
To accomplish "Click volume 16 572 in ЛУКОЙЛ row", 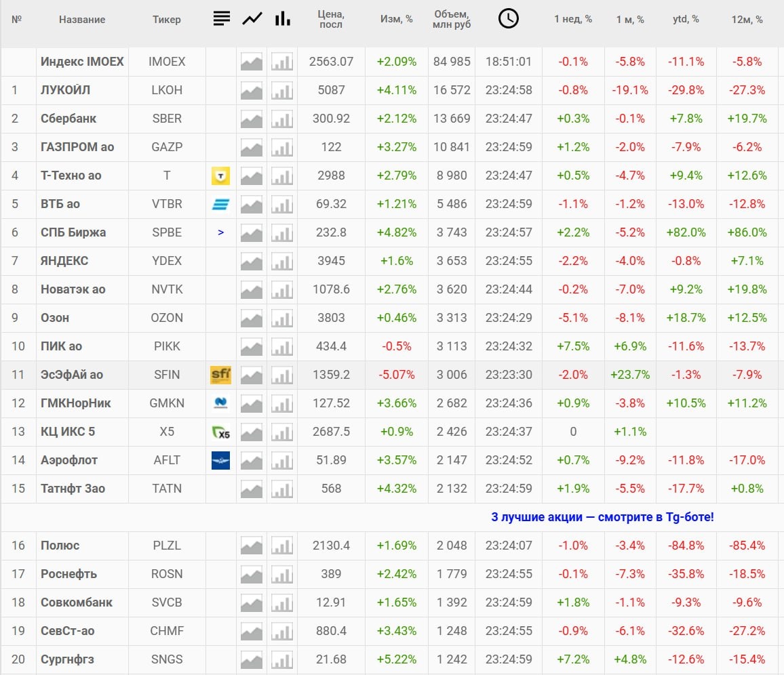I will 452,90.
